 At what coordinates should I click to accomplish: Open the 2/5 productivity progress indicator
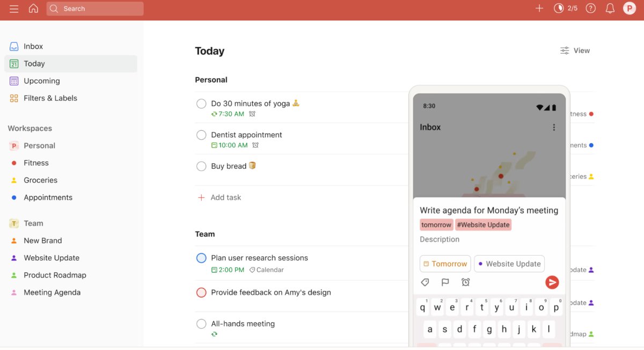[566, 9]
